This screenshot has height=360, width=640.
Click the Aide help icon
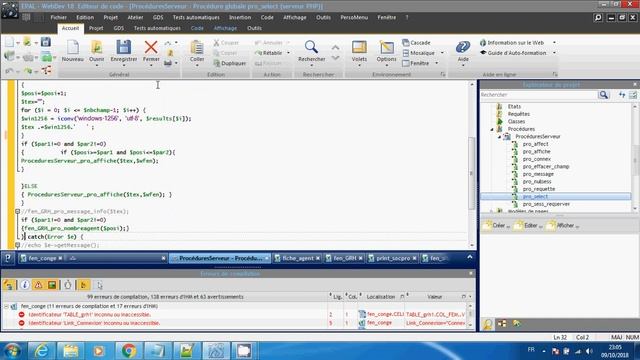[x=463, y=47]
